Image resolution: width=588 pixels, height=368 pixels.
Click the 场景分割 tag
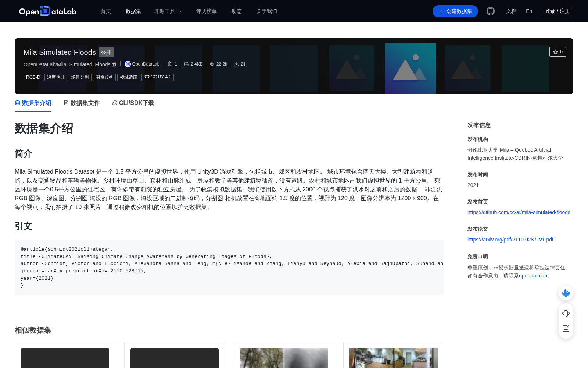pos(80,77)
